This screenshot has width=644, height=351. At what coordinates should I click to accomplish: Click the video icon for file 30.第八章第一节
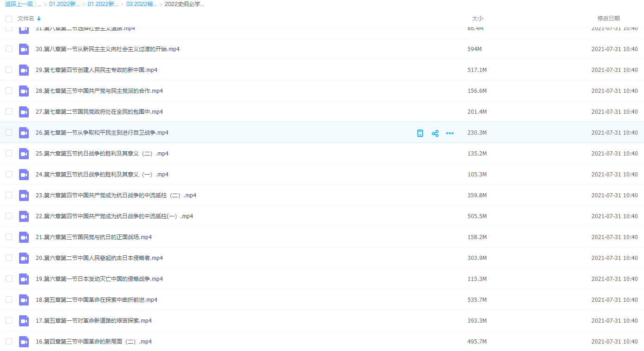coord(24,49)
